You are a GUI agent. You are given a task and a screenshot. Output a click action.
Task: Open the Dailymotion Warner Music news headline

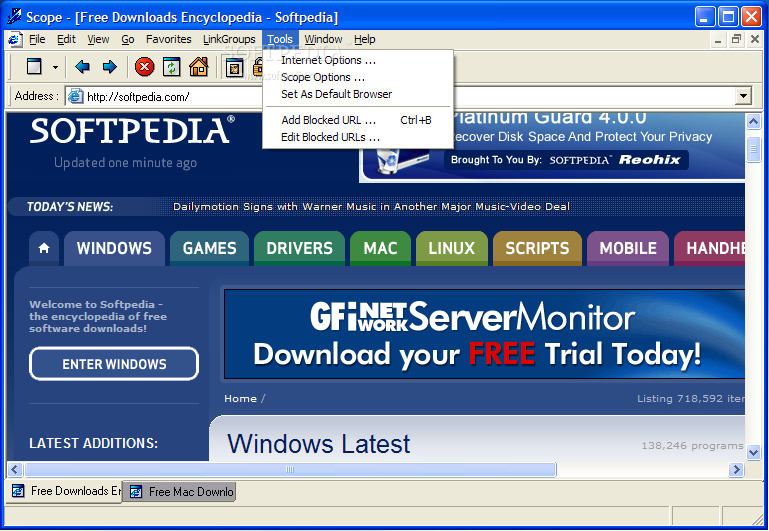[x=371, y=206]
